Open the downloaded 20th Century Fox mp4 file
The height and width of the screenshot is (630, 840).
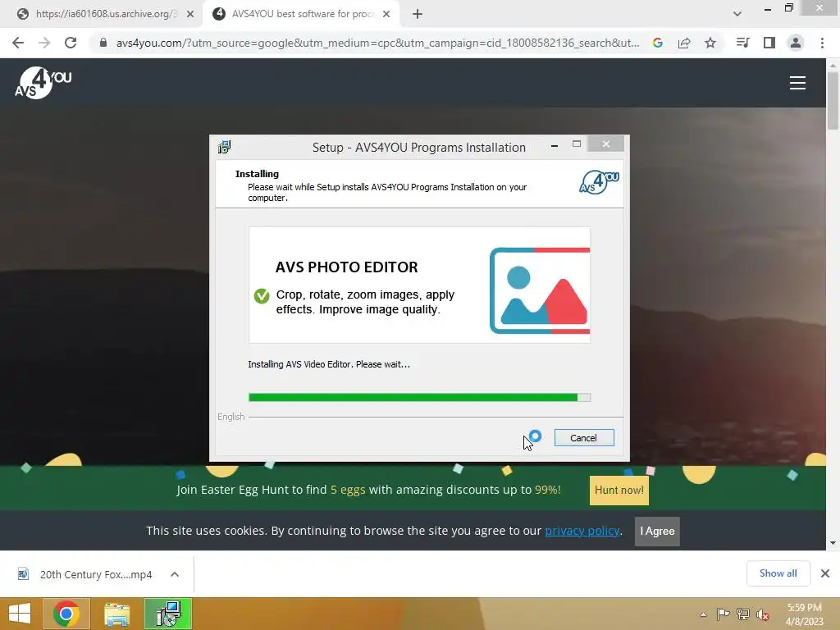(x=85, y=574)
